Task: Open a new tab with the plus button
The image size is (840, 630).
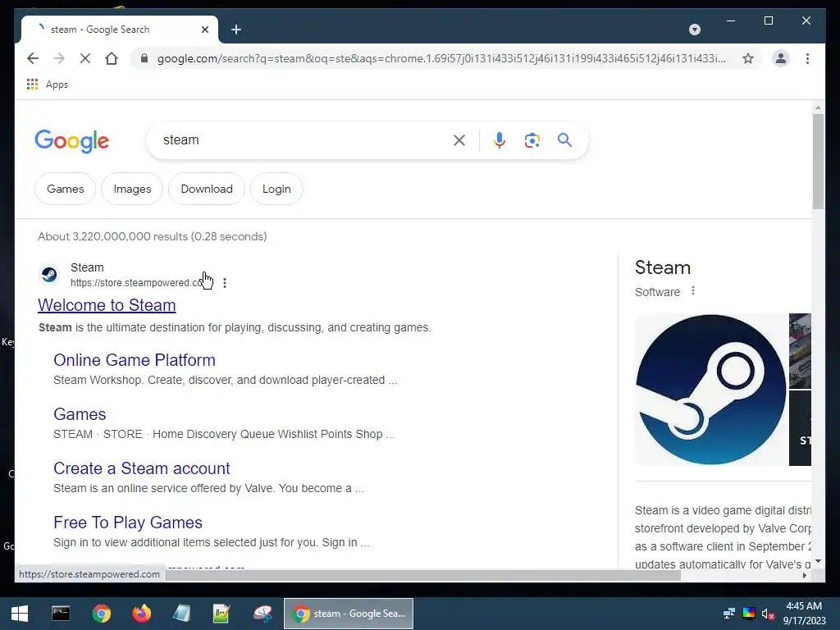Action: point(236,30)
